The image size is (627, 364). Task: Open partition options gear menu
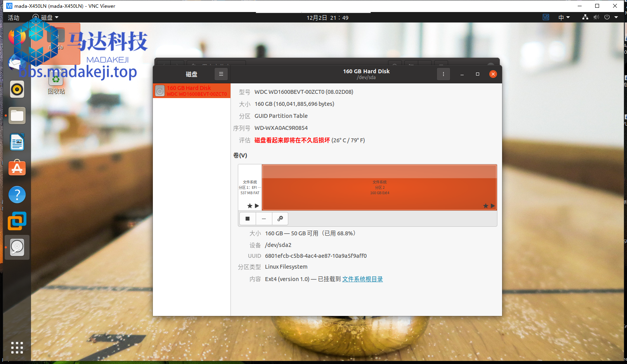280,219
